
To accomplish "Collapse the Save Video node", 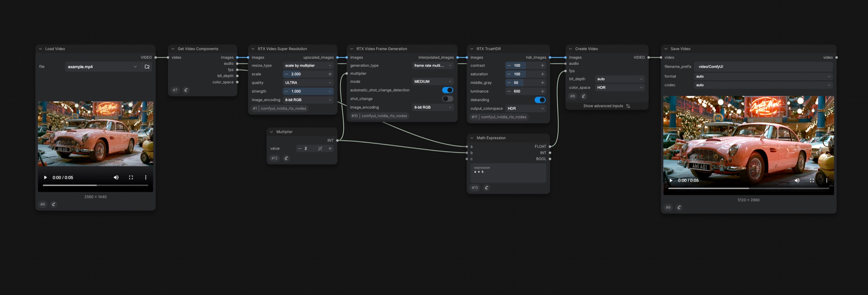I will tap(666, 49).
